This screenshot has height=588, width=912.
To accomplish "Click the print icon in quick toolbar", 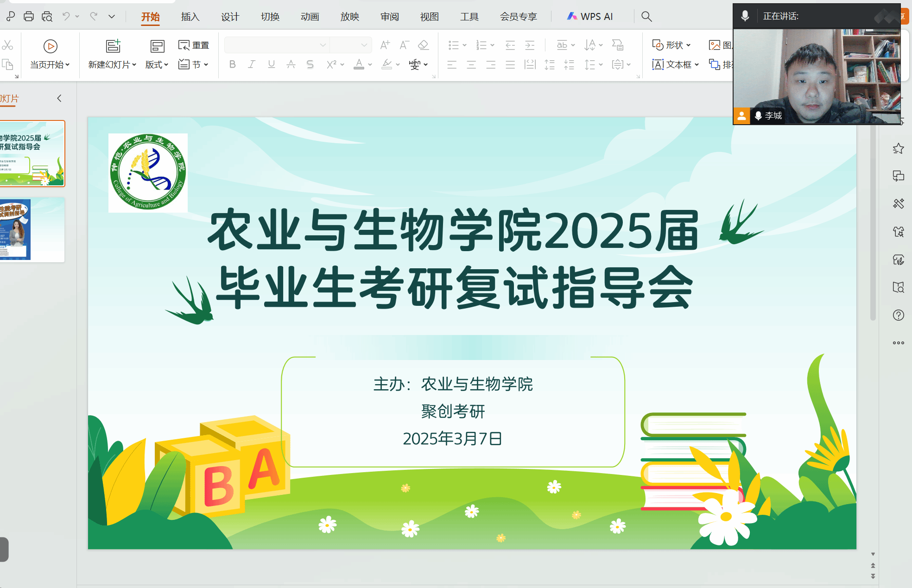I will pyautogui.click(x=29, y=17).
